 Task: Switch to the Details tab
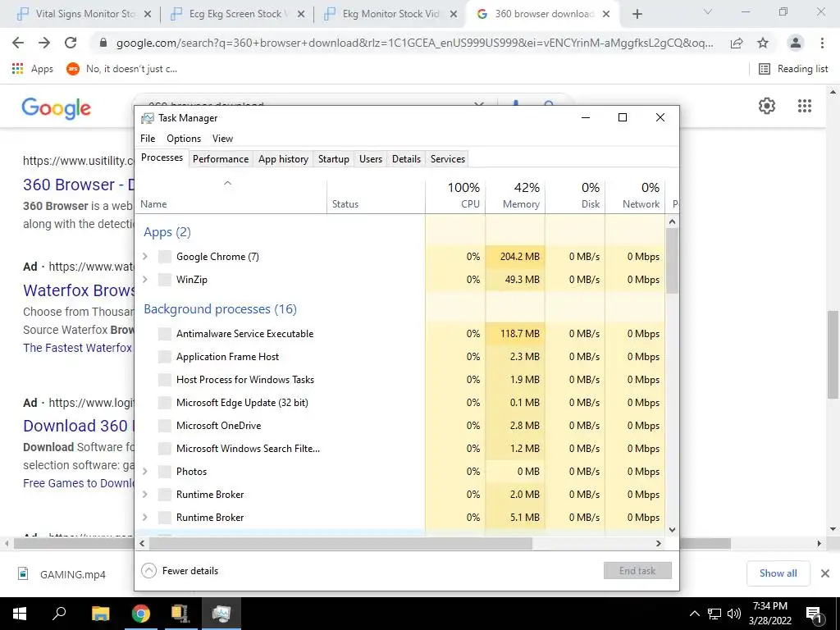click(406, 159)
